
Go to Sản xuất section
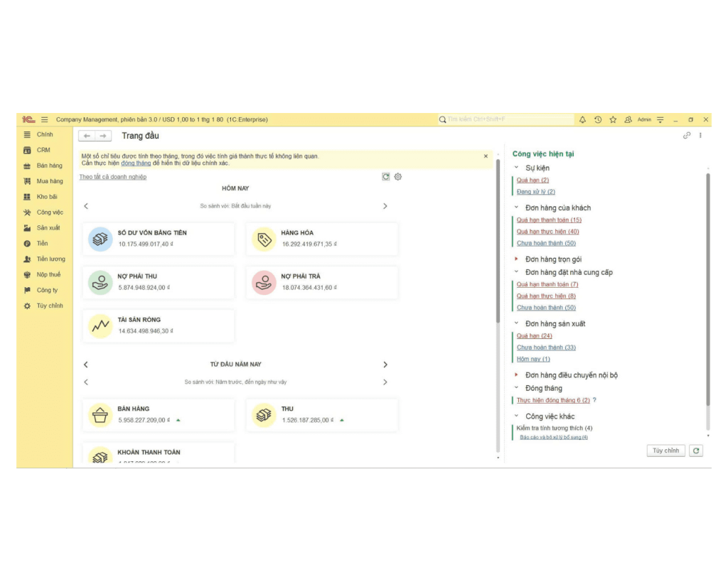pos(48,228)
